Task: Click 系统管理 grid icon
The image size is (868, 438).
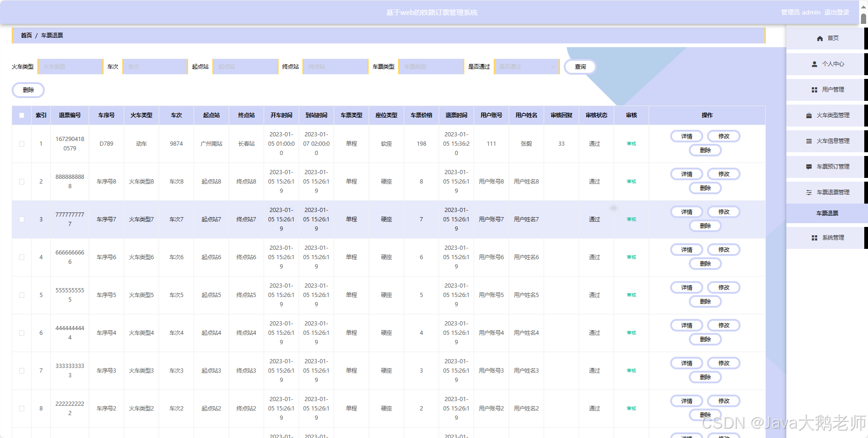Action: (x=814, y=238)
